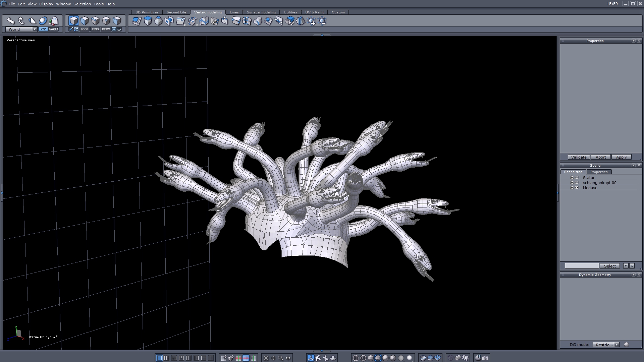Toggle visibility eye for Statue

(577, 178)
